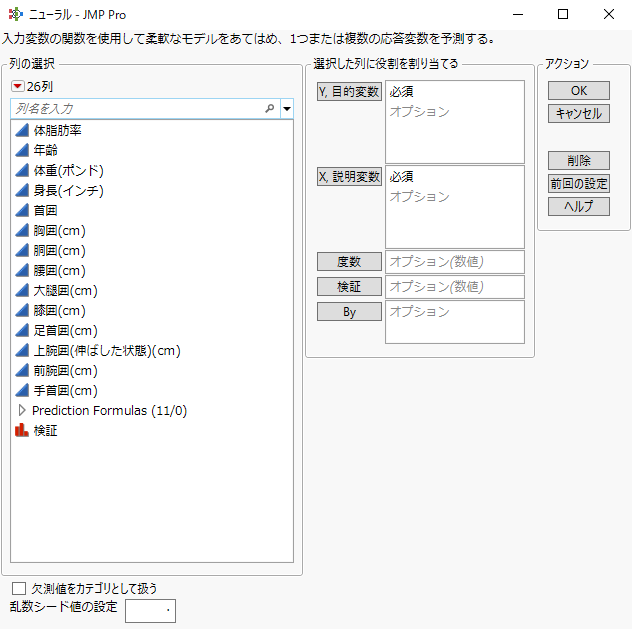Screen dimensions: 632x629
Task: Click the continuous icon beside 身長(インチ)
Action: [x=22, y=190]
